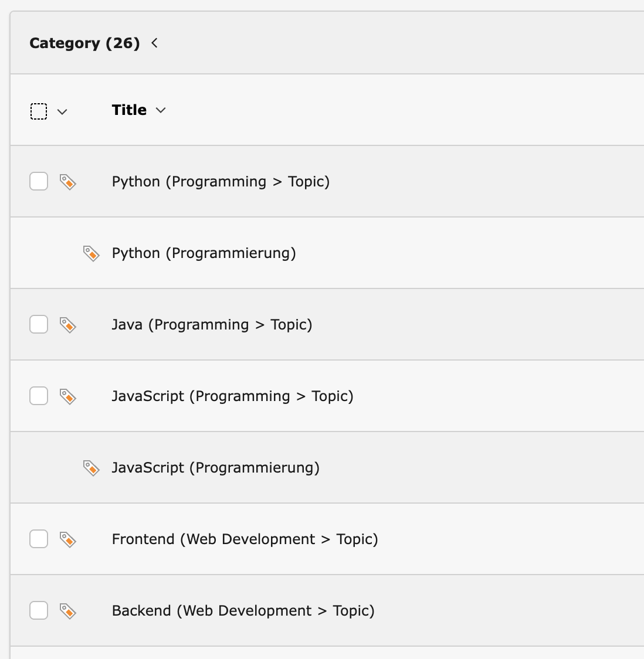Open the JavaScript (Programming > Topic) record
Image resolution: width=644 pixels, height=659 pixels.
[232, 396]
